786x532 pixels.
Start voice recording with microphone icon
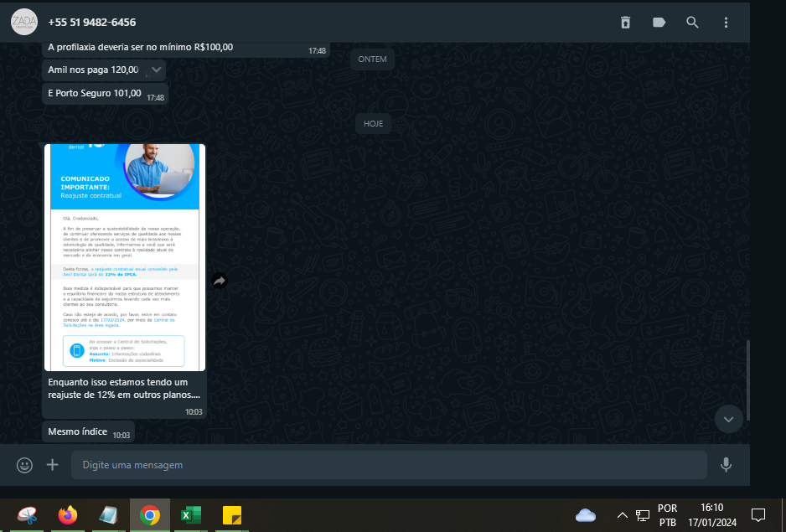point(726,464)
